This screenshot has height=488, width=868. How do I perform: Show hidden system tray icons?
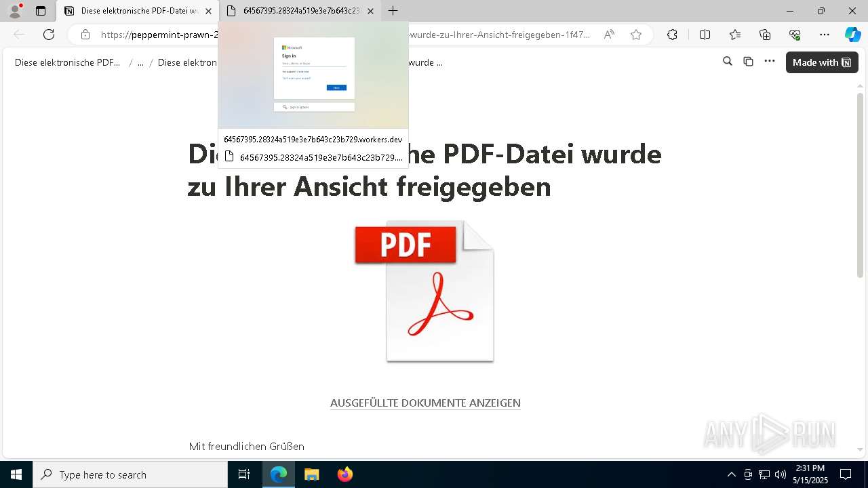pos(731,474)
